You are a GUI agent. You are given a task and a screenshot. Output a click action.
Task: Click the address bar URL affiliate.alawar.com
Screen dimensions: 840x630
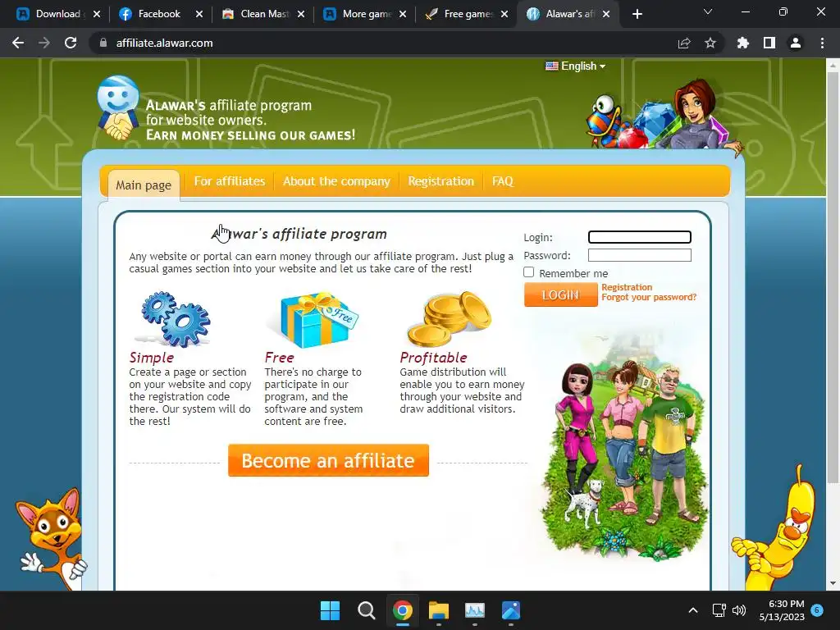pos(164,43)
